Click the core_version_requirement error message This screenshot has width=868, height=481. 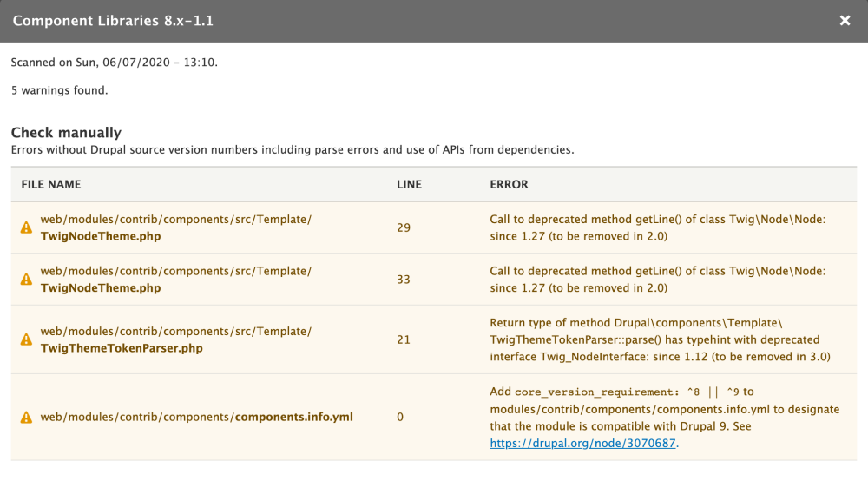pyautogui.click(x=664, y=418)
